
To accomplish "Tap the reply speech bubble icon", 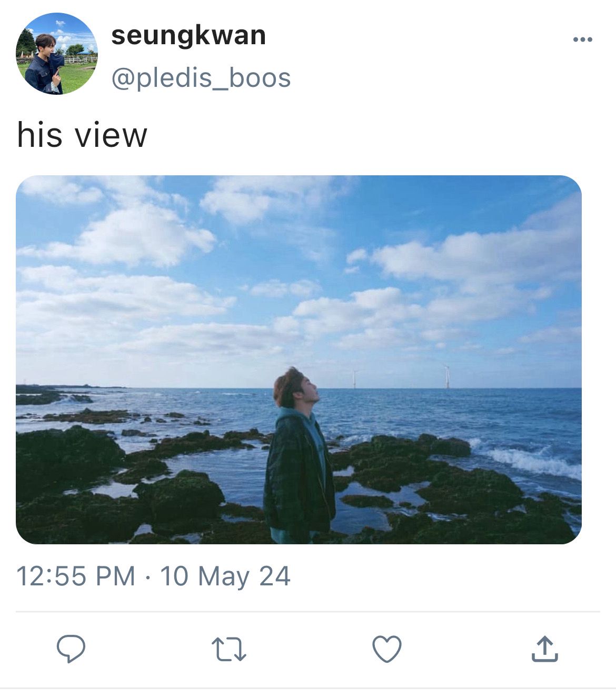I will [x=71, y=649].
